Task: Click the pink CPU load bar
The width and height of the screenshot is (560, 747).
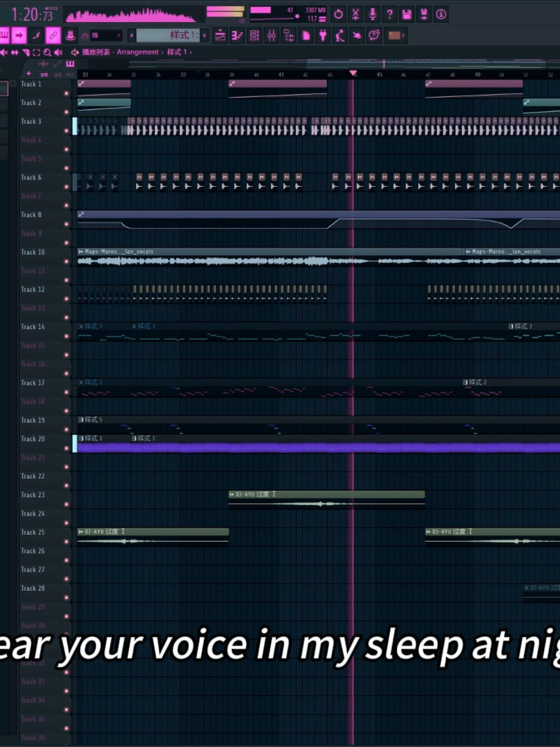Action: click(x=261, y=10)
